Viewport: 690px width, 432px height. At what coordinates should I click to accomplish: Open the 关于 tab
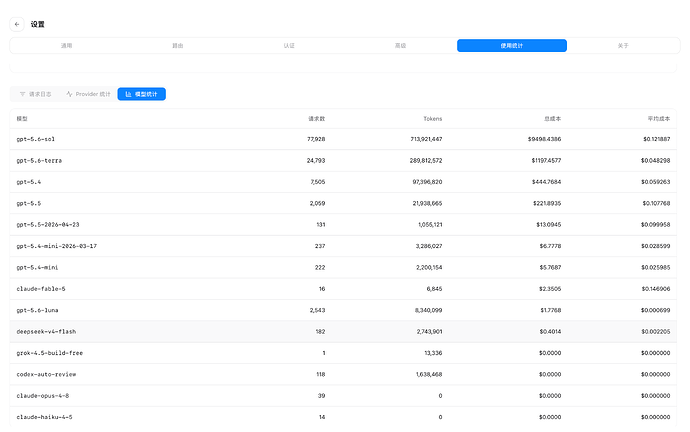[x=623, y=46]
